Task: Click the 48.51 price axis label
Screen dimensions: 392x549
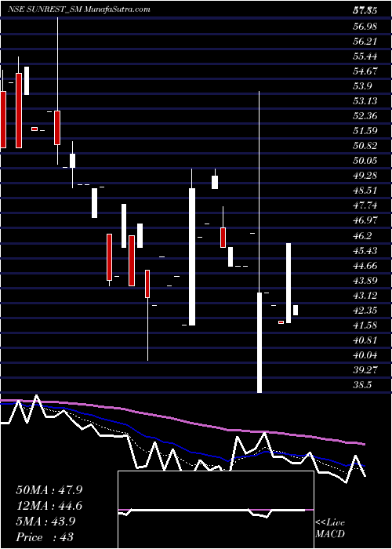Action: tap(365, 191)
